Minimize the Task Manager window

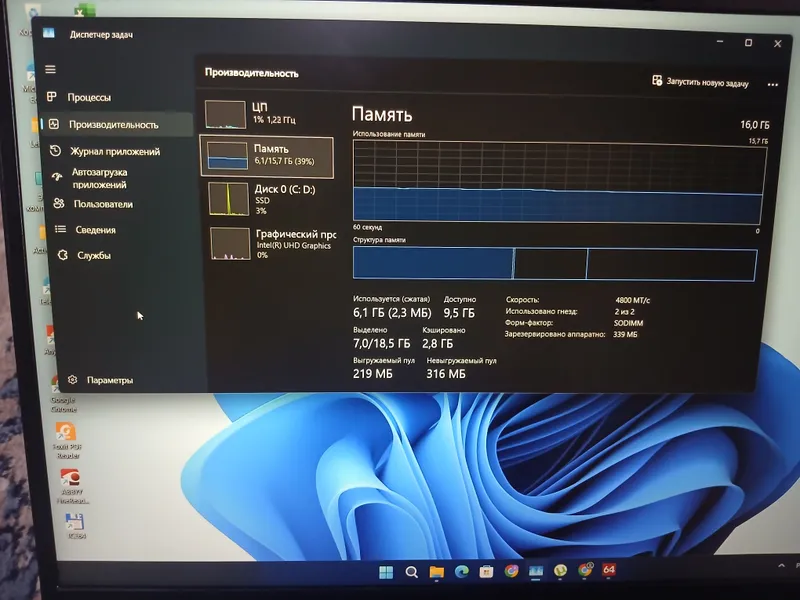720,41
